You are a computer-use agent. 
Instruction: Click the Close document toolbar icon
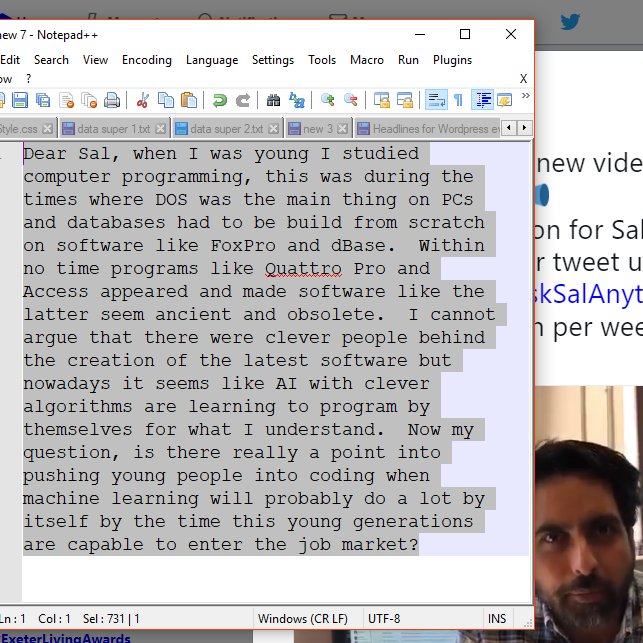pos(66,100)
